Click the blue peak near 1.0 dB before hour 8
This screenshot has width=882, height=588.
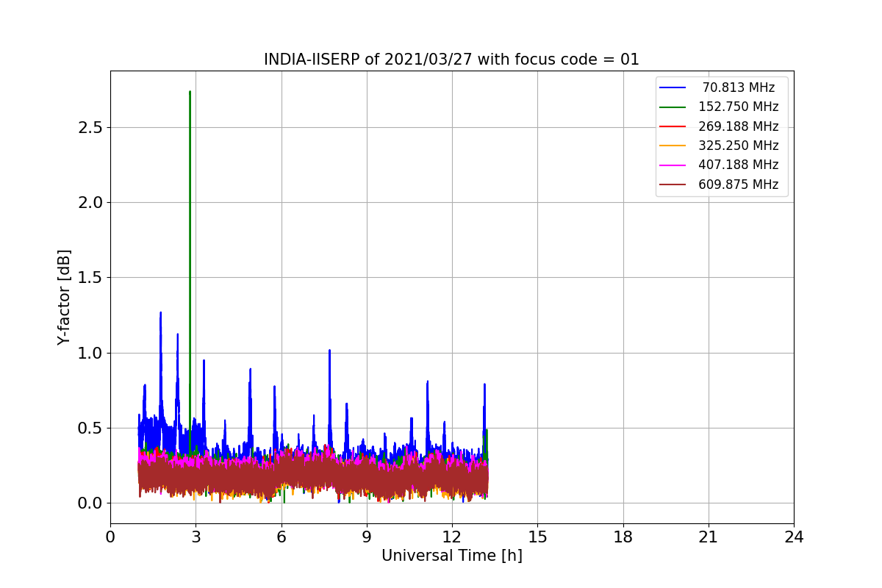click(x=329, y=351)
